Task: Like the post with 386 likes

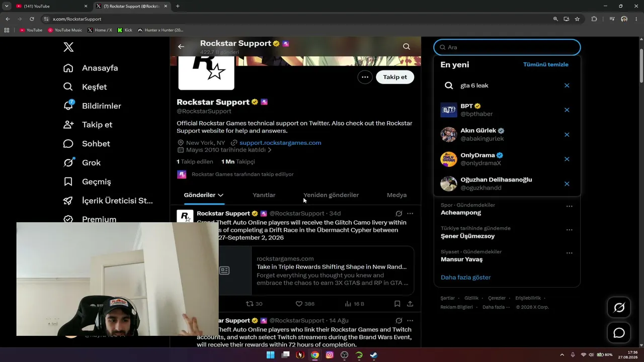Action: tap(304, 304)
